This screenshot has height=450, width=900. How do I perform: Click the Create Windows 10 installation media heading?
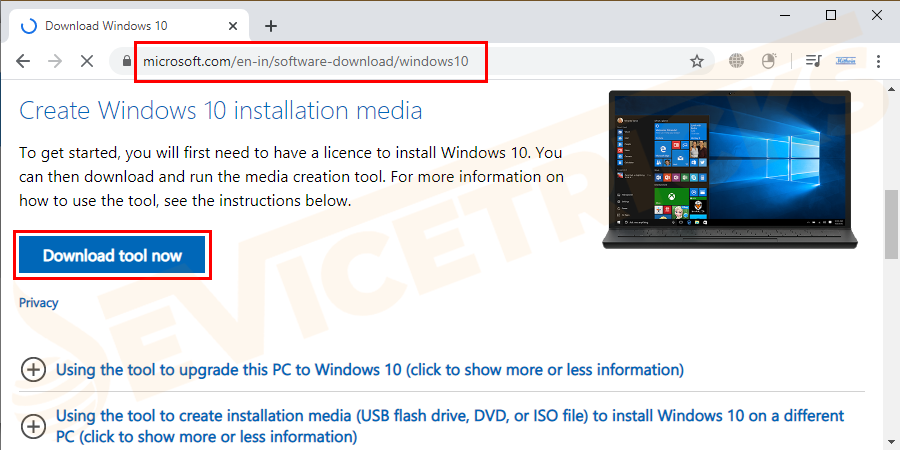point(221,110)
